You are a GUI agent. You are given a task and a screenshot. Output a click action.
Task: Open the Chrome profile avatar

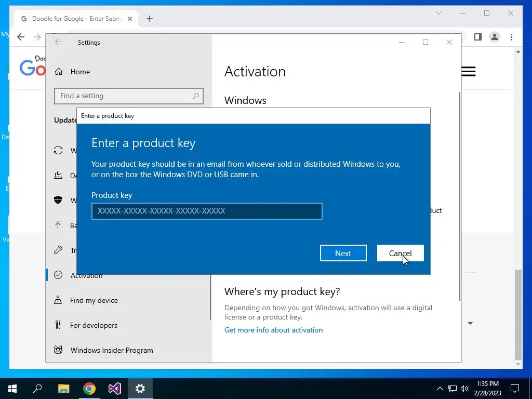[495, 37]
